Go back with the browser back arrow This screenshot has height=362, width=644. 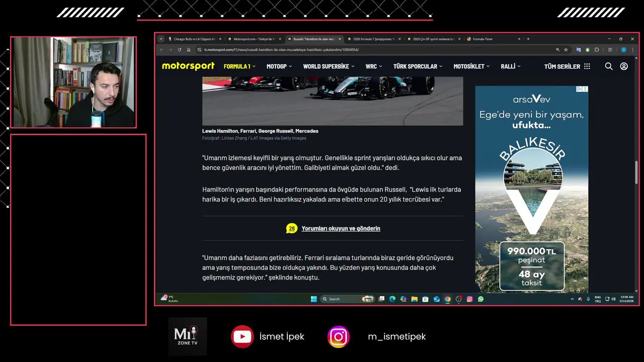pyautogui.click(x=162, y=50)
